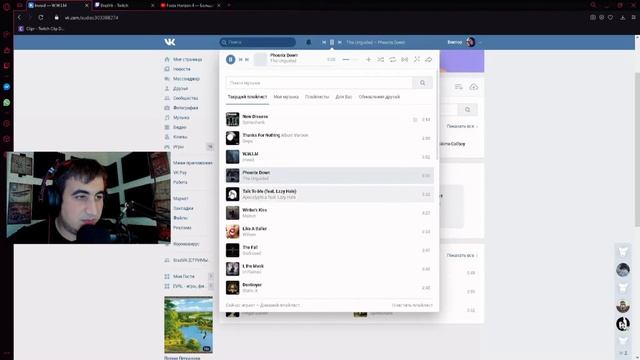Open the profile dropdown next to the avatar
Image resolution: width=640 pixels, height=360 pixels.
point(480,42)
